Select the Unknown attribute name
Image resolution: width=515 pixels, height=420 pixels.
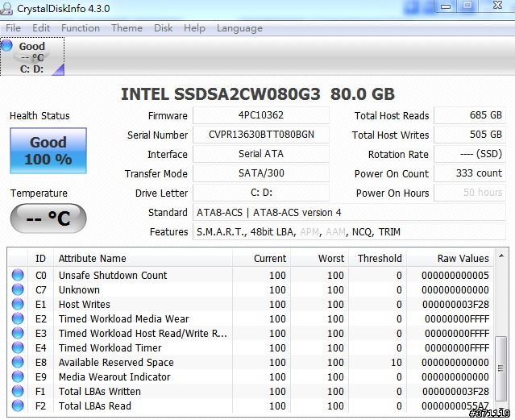click(x=79, y=289)
